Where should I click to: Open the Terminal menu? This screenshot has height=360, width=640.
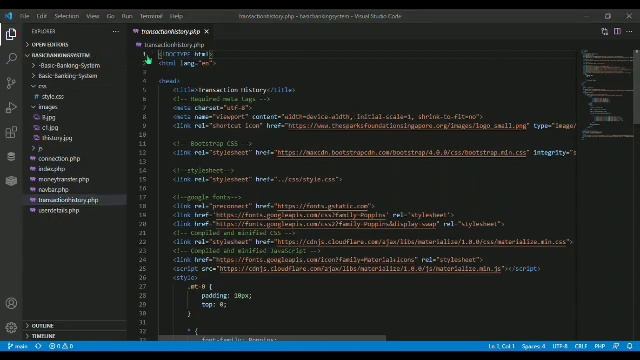pos(151,16)
